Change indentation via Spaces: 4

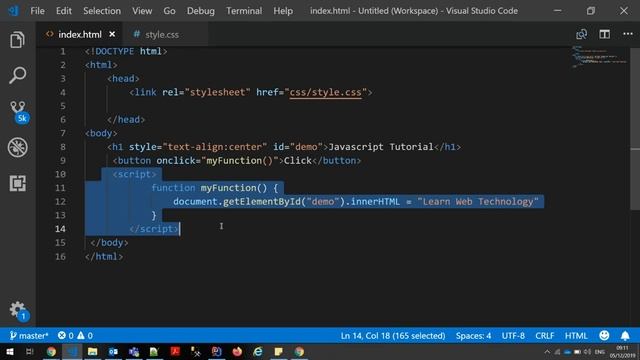click(x=473, y=336)
